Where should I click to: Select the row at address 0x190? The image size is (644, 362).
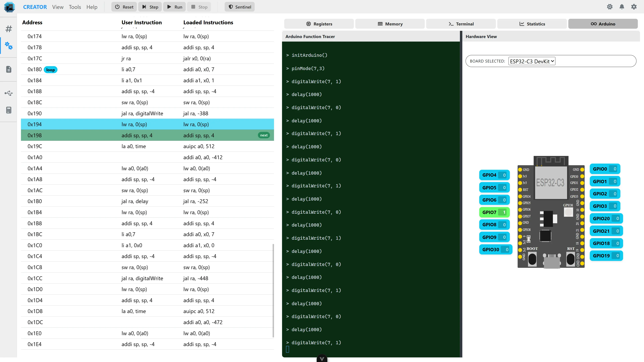coord(147,113)
